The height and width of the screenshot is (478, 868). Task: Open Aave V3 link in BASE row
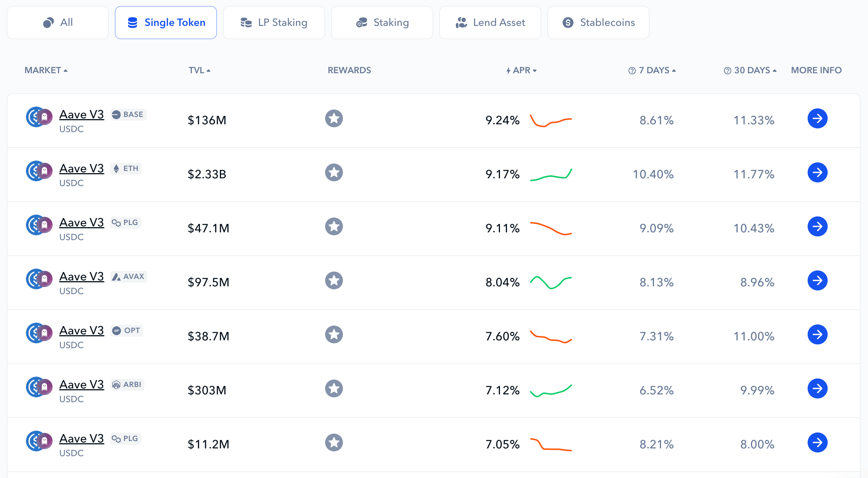coord(81,115)
